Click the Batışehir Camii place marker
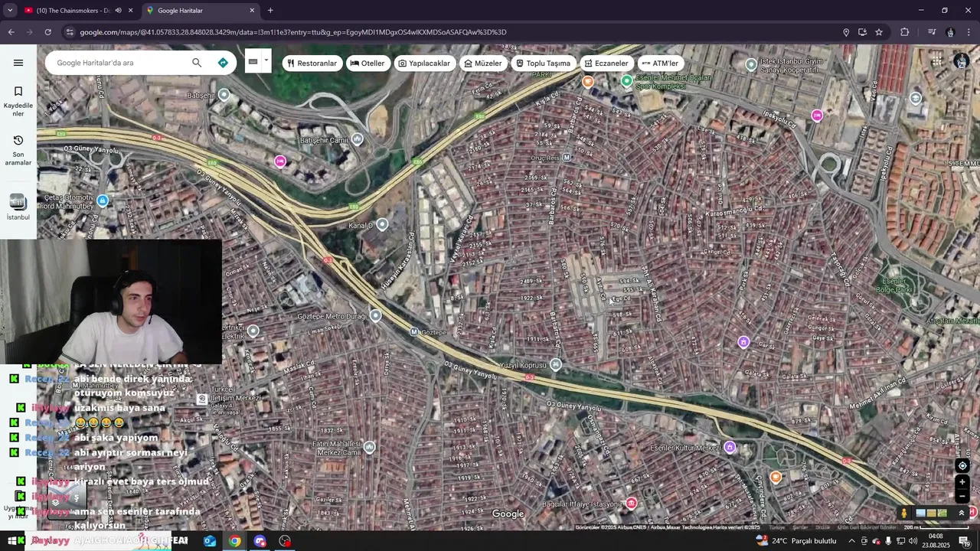 (x=357, y=139)
